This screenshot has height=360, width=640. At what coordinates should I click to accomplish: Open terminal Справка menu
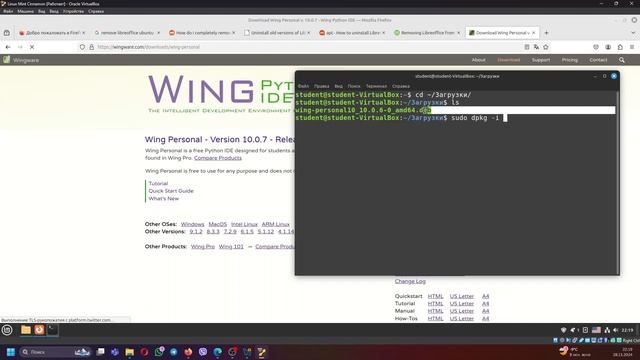point(401,86)
